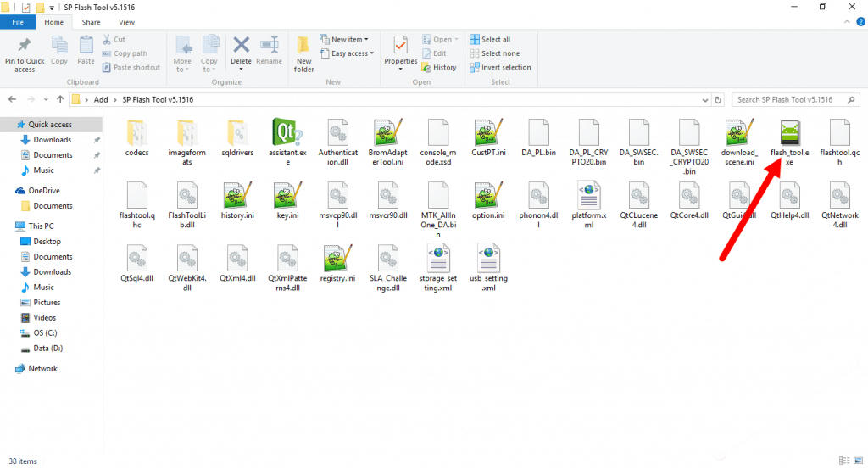
Task: Switch to the Share tab
Action: [x=91, y=22]
